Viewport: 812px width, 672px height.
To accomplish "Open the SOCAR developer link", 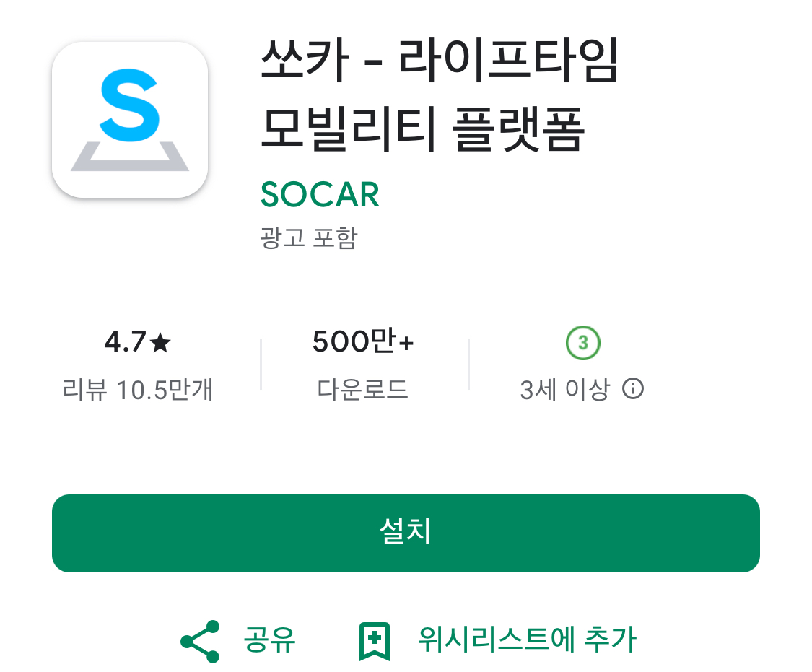I will point(320,195).
